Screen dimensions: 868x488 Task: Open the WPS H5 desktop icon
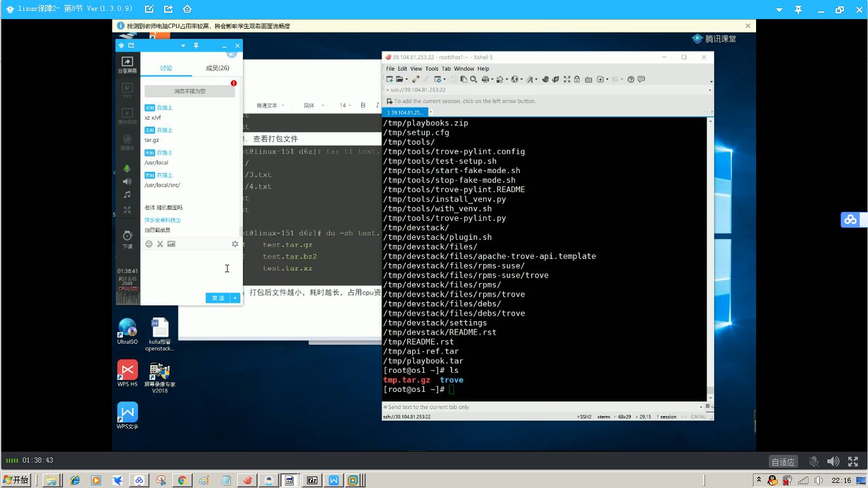(127, 373)
